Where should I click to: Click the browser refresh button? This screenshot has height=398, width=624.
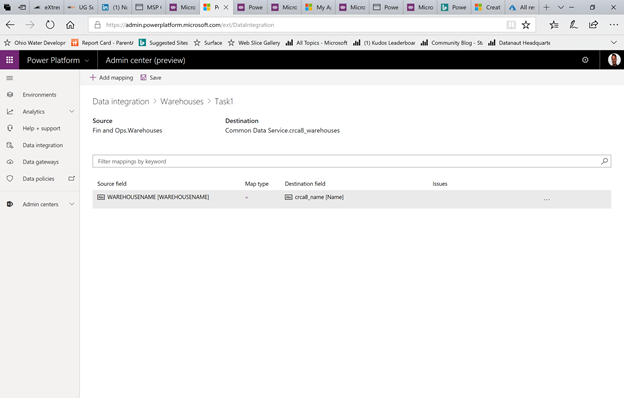click(x=50, y=25)
